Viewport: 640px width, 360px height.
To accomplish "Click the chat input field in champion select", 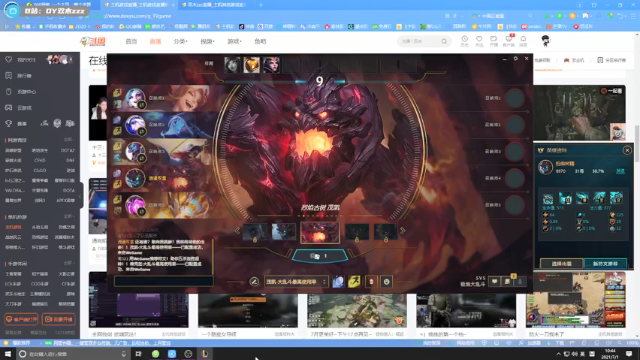I will tap(164, 281).
